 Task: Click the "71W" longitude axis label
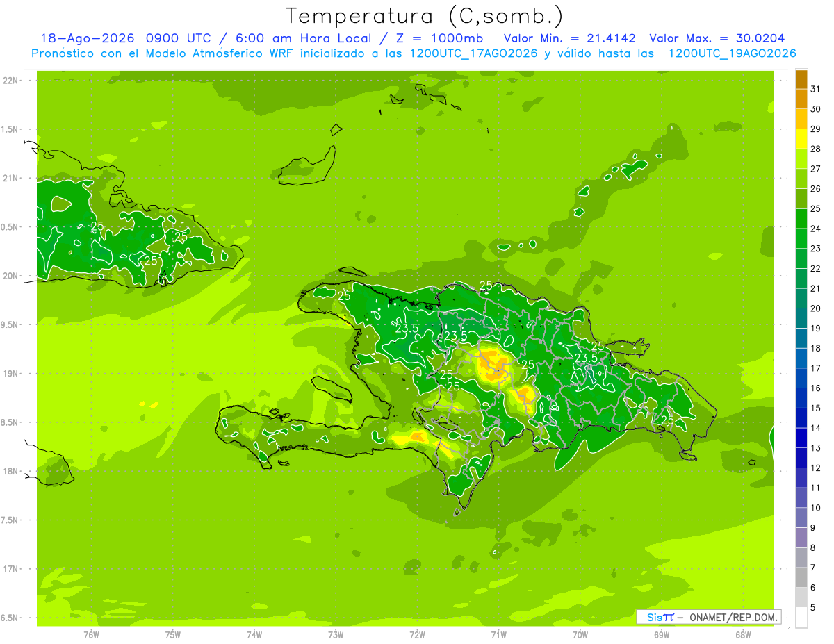(x=498, y=634)
